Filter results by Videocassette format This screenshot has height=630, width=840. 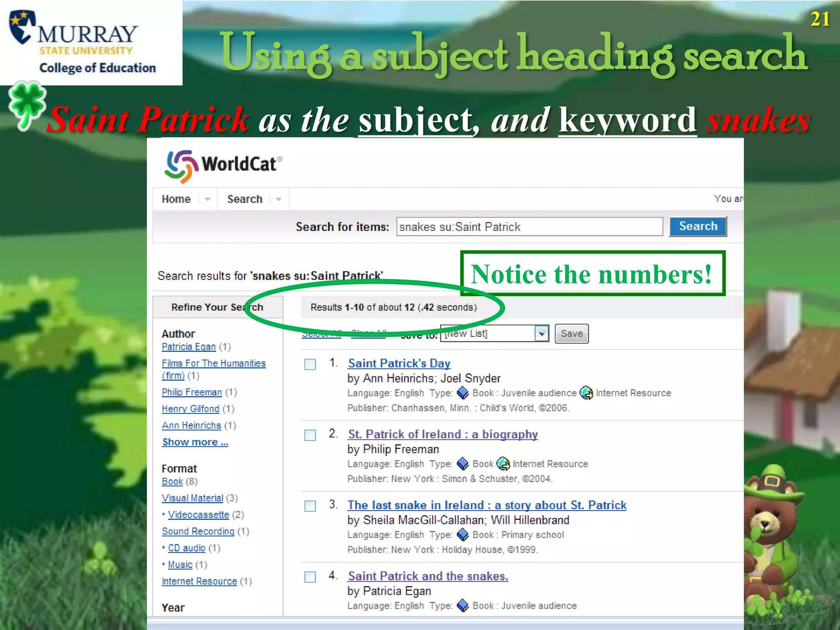[199, 515]
